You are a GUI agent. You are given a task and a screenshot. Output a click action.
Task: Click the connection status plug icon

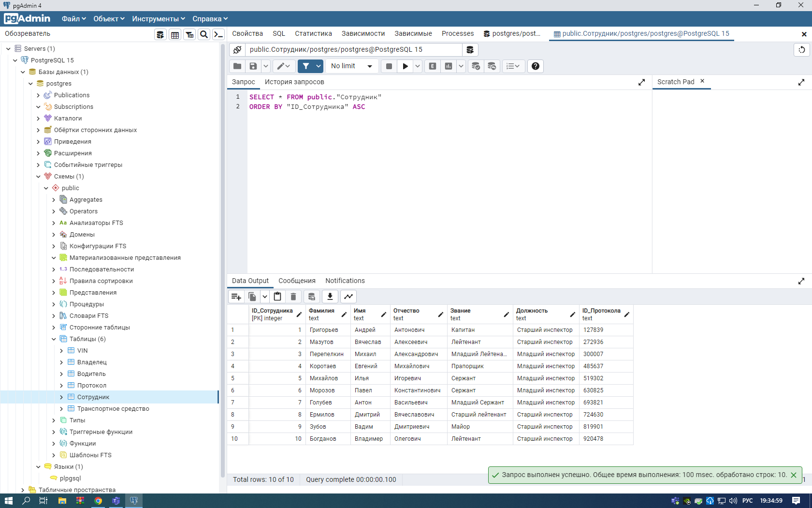point(237,50)
